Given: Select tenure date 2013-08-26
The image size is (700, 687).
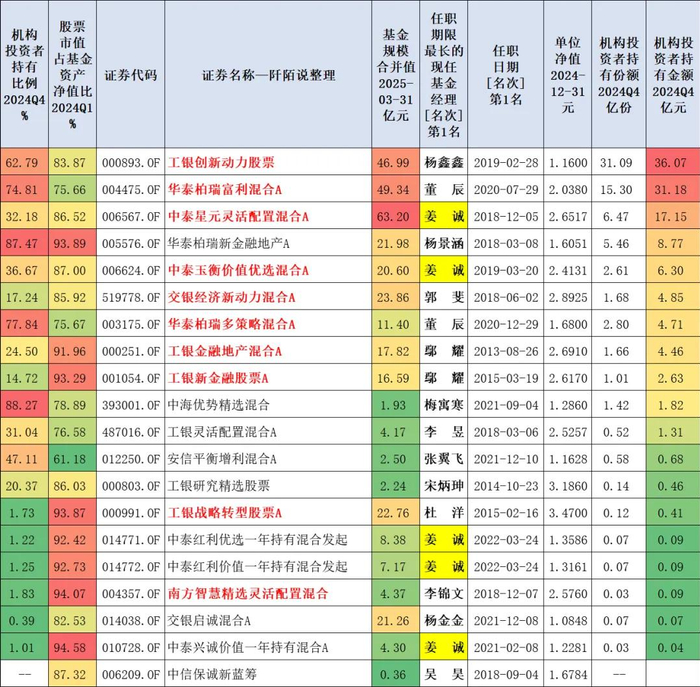Looking at the screenshot, I should (506, 351).
